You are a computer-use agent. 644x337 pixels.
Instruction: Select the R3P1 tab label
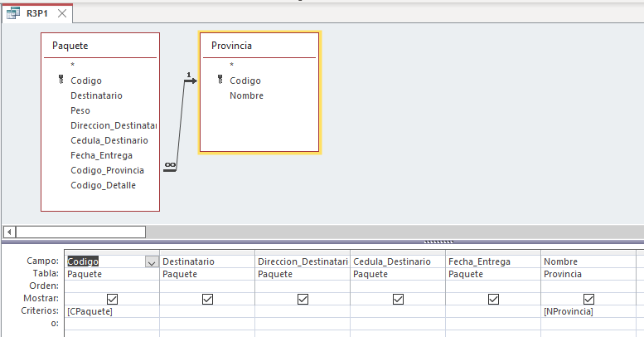point(37,13)
